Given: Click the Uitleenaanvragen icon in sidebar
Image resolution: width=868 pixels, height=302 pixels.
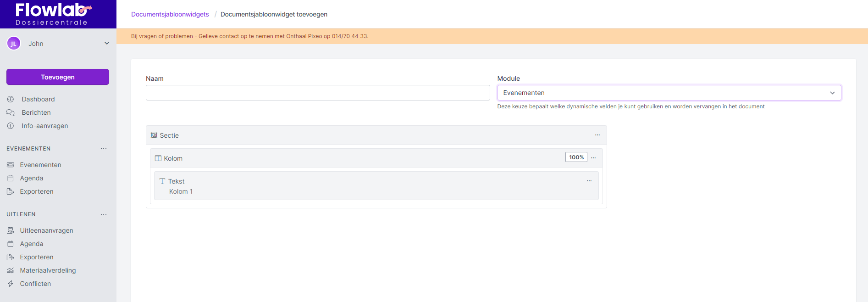Looking at the screenshot, I should point(11,230).
